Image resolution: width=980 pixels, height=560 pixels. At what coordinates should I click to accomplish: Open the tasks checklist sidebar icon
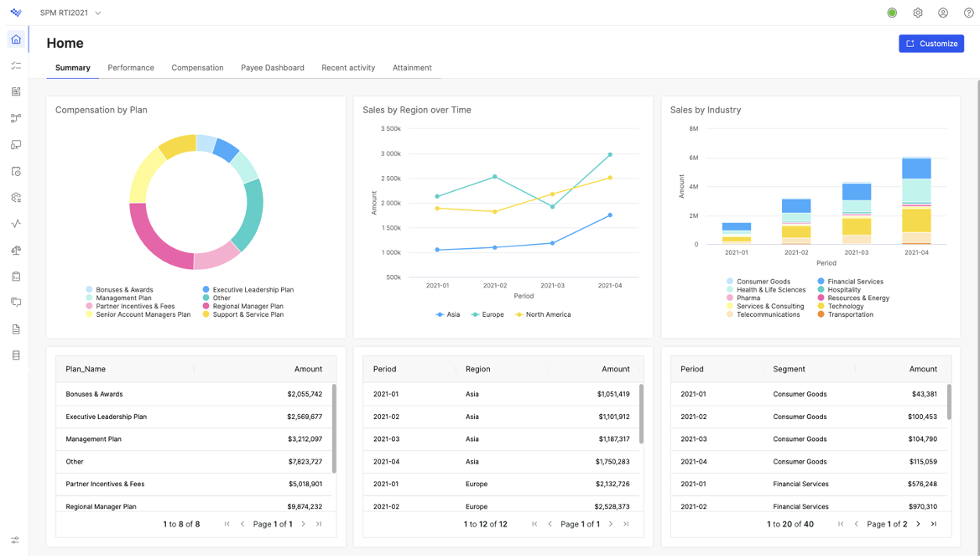coord(16,65)
